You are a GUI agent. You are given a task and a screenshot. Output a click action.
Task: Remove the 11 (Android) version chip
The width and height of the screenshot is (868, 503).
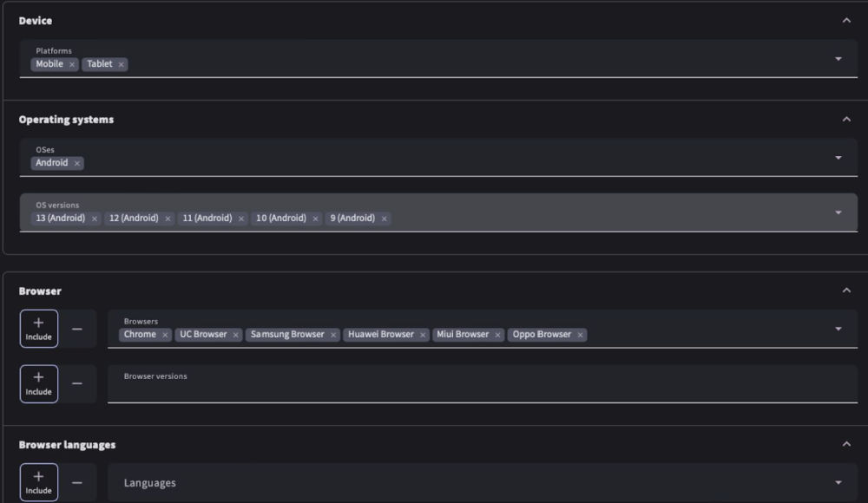(241, 219)
